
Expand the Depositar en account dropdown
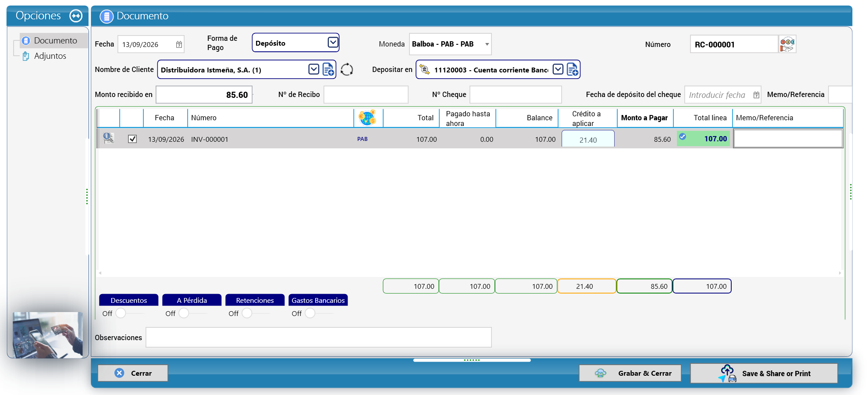[558, 69]
